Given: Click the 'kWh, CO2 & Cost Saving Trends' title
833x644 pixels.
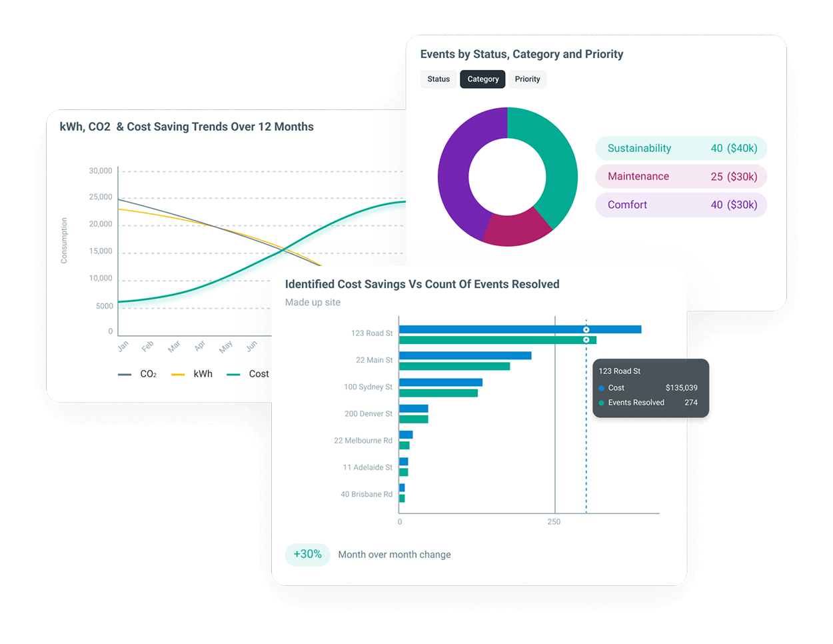Looking at the screenshot, I should (187, 127).
